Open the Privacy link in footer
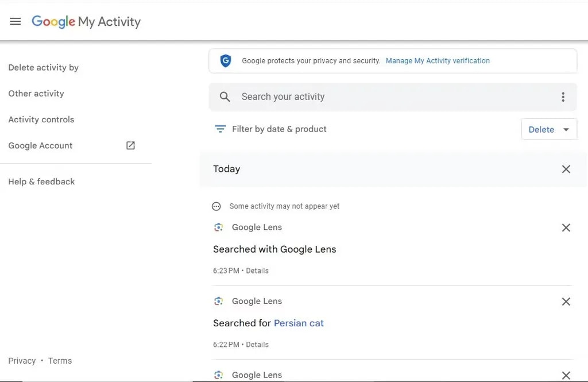This screenshot has height=382, width=588. (22, 361)
